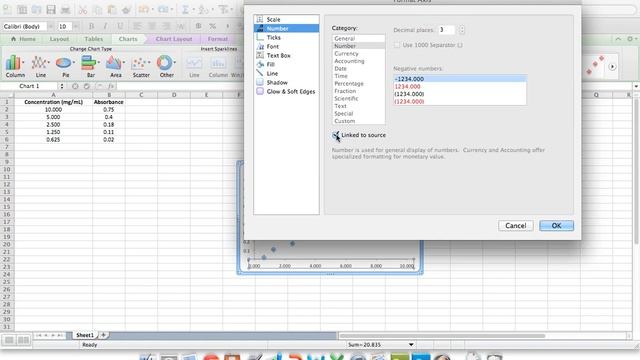Open the Other chart types gallery
This screenshot has width=640, height=360.
point(167,66)
